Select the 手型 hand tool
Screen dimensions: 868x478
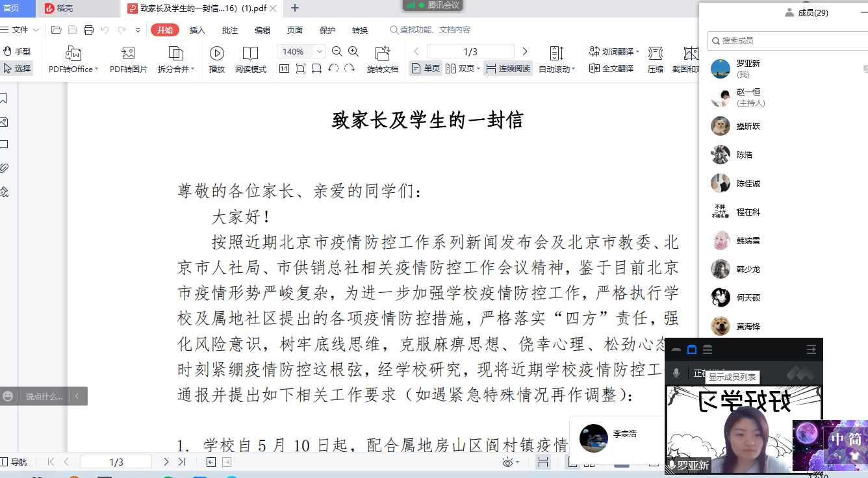click(17, 51)
